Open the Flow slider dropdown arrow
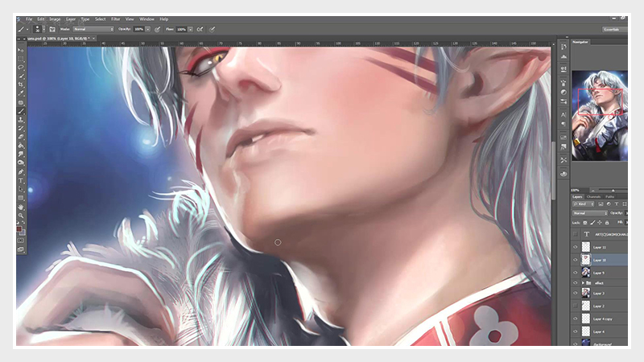The height and width of the screenshot is (362, 644). click(191, 29)
